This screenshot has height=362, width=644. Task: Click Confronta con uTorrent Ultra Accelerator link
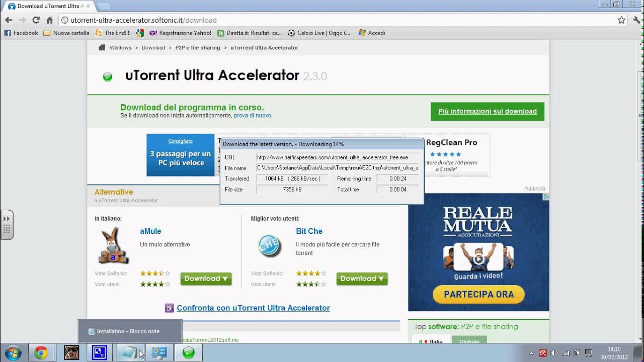tap(254, 308)
